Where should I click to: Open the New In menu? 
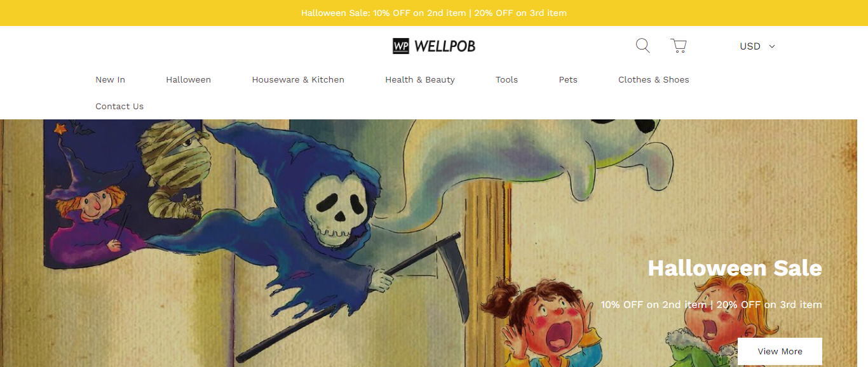coord(110,79)
